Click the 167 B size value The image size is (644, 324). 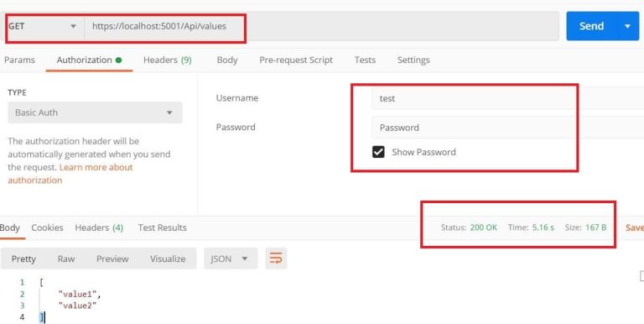pyautogui.click(x=596, y=227)
